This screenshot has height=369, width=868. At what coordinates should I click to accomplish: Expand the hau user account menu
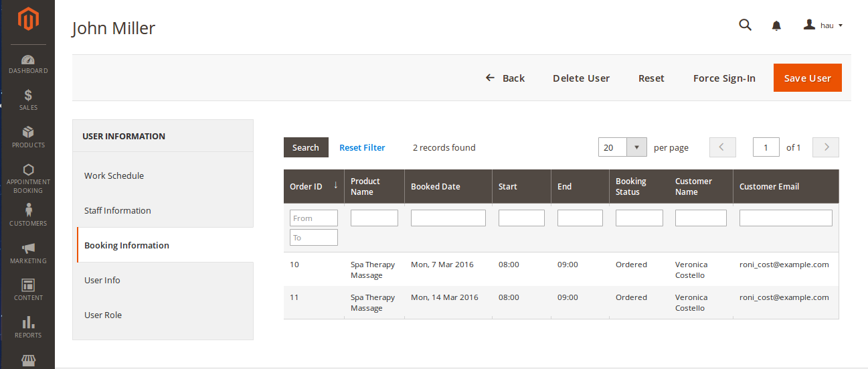[822, 25]
